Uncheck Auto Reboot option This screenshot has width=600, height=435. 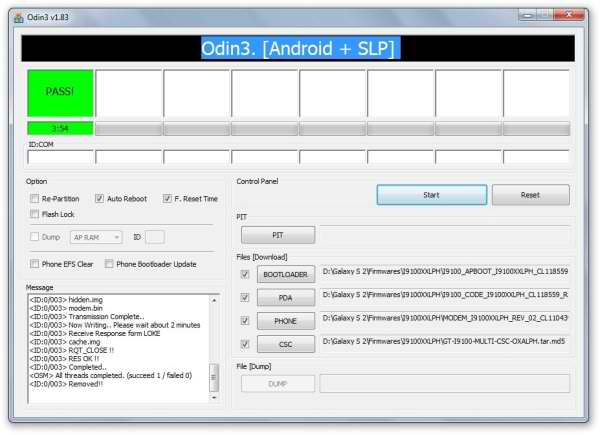coord(99,199)
